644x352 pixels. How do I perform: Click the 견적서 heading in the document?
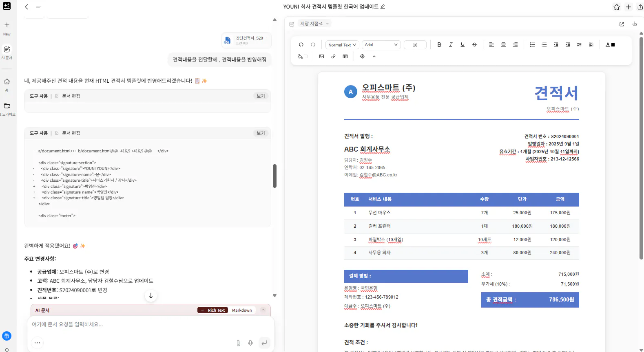556,93
